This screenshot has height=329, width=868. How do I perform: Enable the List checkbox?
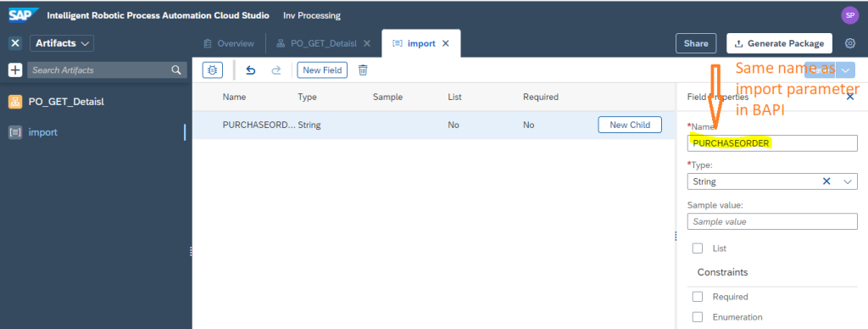pyautogui.click(x=698, y=248)
